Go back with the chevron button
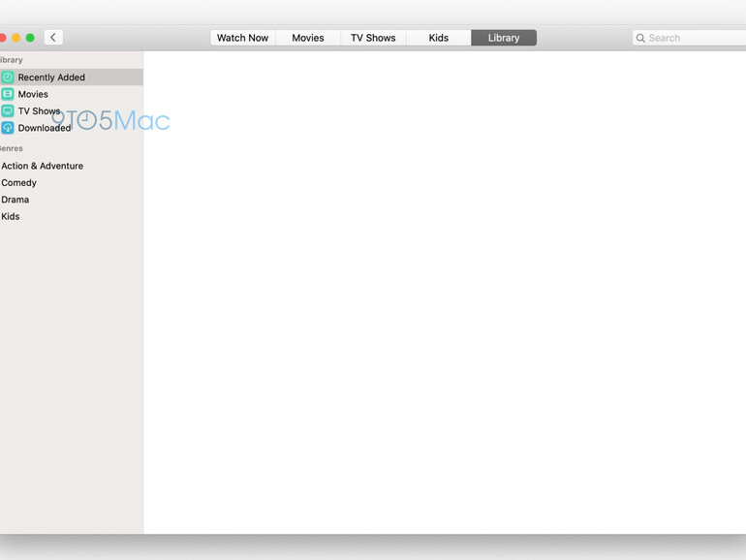This screenshot has height=560, width=746. [53, 38]
